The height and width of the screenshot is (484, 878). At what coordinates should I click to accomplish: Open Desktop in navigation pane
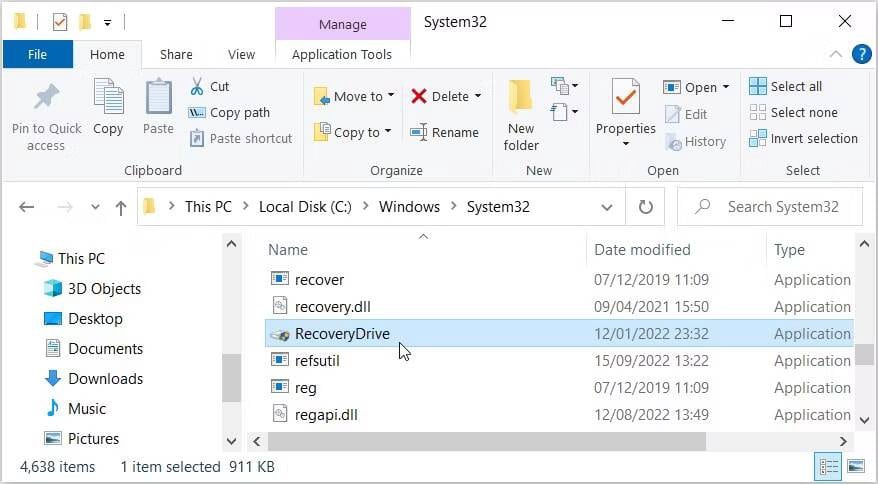tap(95, 318)
